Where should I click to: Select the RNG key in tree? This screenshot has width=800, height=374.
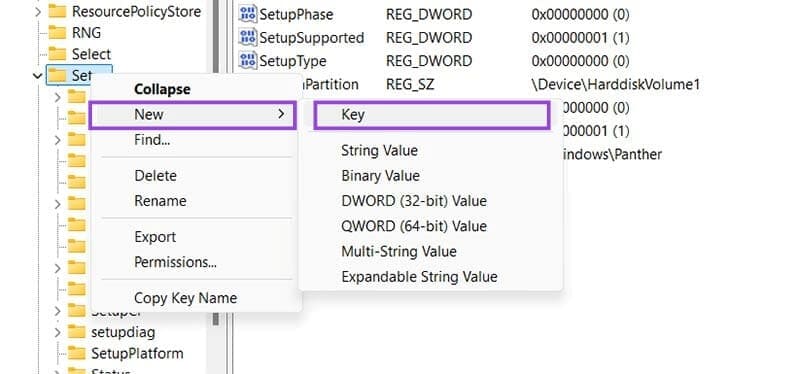click(86, 33)
